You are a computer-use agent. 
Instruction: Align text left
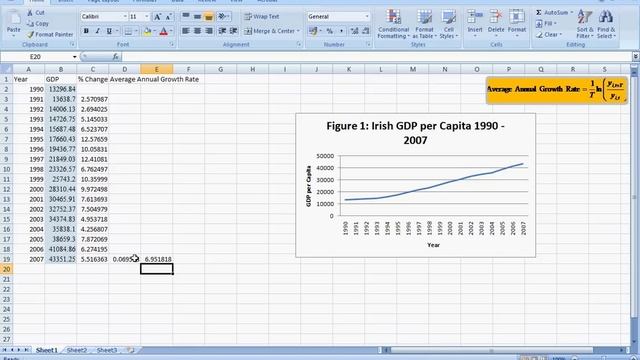[x=186, y=31]
